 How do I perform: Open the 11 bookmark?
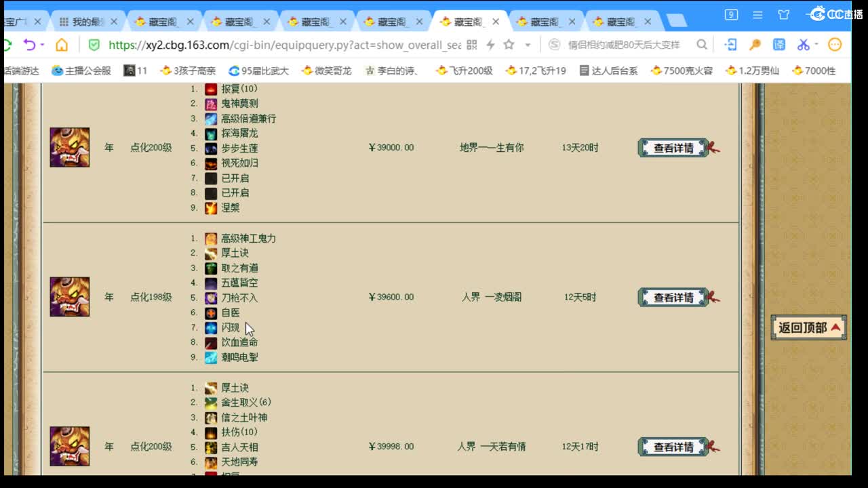135,70
